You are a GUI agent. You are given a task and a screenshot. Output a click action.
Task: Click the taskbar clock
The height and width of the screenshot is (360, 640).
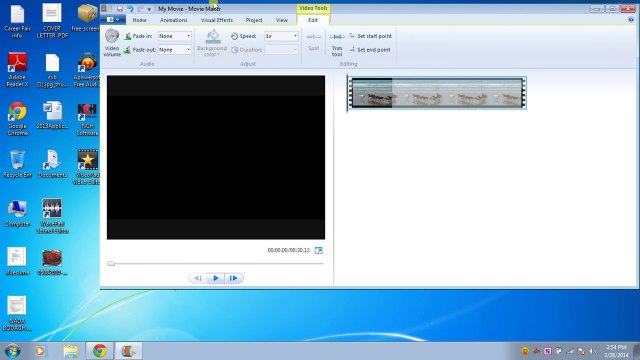click(616, 351)
